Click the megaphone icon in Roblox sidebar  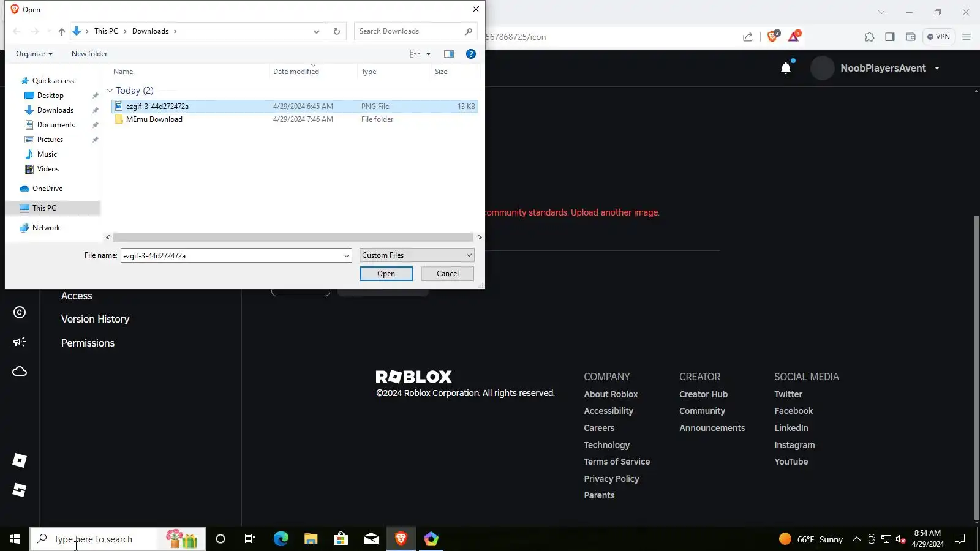coord(20,342)
